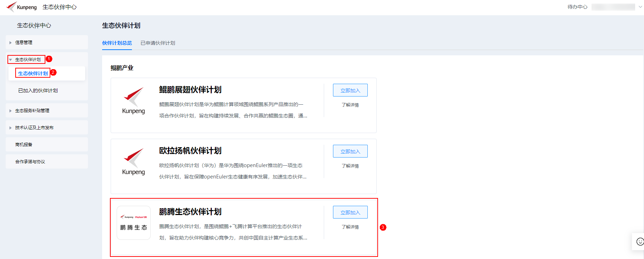Click the 鲲鹏产业 section heading
Screen dimensions: 644x259
point(122,68)
